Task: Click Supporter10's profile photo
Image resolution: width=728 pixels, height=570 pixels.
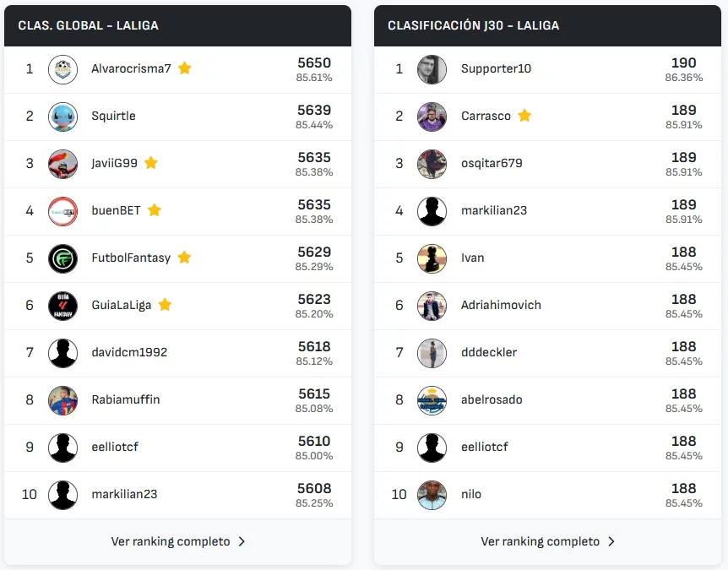Action: (432, 69)
